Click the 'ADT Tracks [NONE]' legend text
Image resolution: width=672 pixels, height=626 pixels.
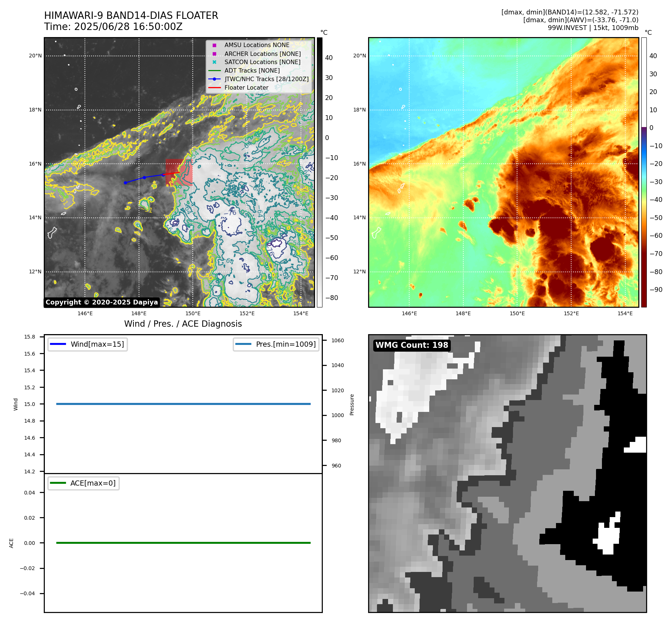(252, 71)
